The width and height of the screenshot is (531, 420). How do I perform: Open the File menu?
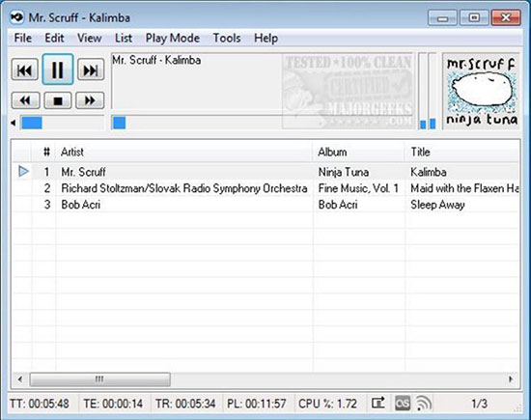click(23, 38)
